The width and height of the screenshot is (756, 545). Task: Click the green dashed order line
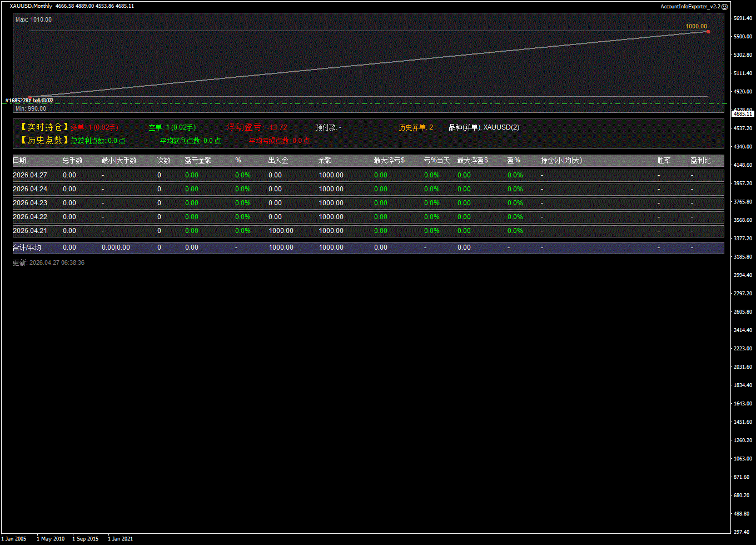[389, 103]
